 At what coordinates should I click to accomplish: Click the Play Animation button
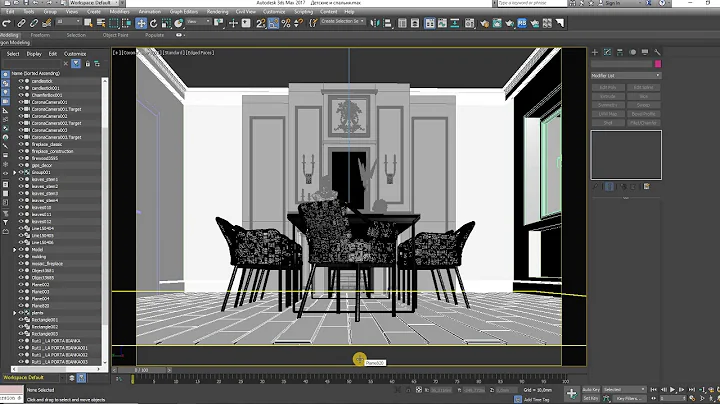[672, 390]
